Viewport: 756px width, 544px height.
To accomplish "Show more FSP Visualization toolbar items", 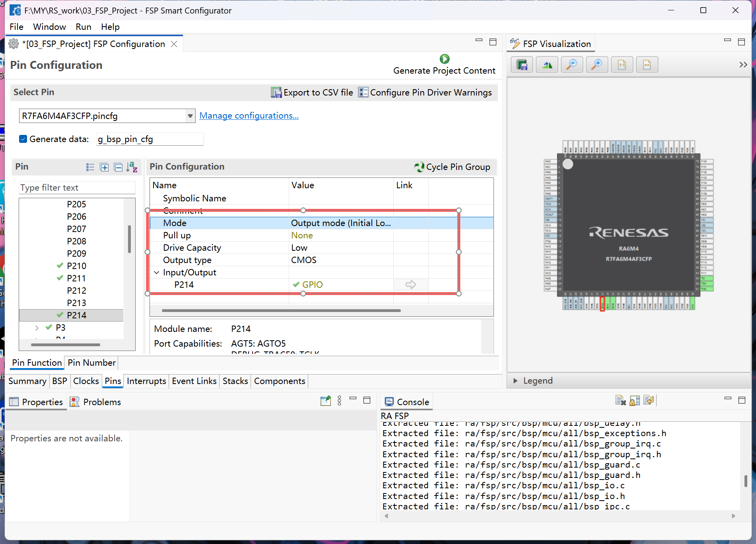I will [x=743, y=65].
